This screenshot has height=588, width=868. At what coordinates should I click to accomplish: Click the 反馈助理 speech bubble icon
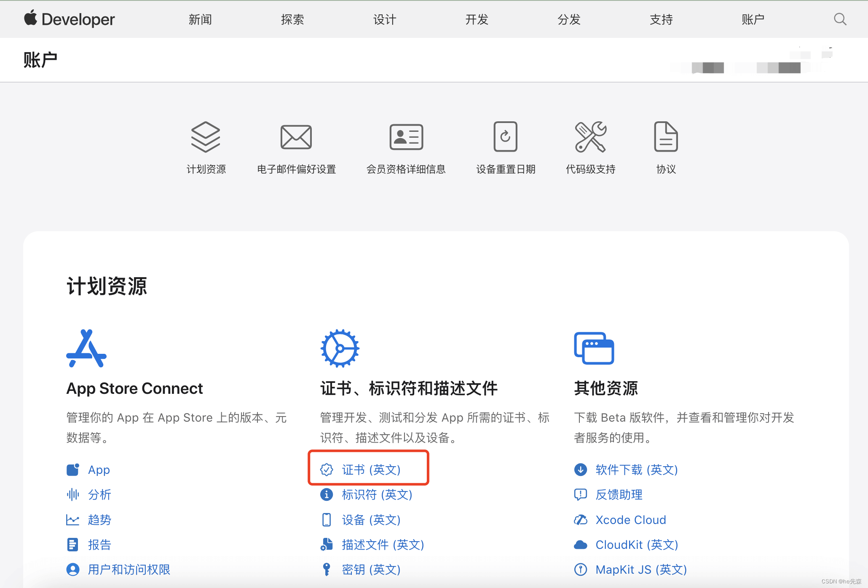581,494
